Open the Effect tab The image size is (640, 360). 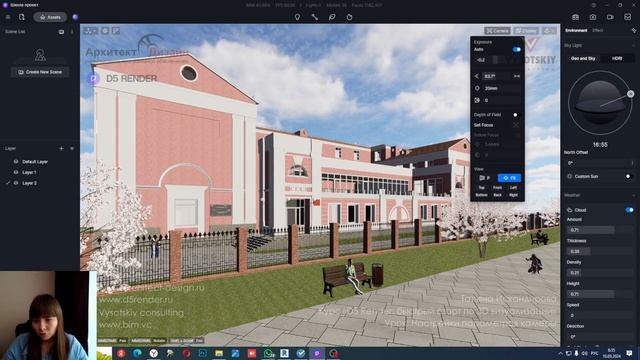(x=598, y=31)
